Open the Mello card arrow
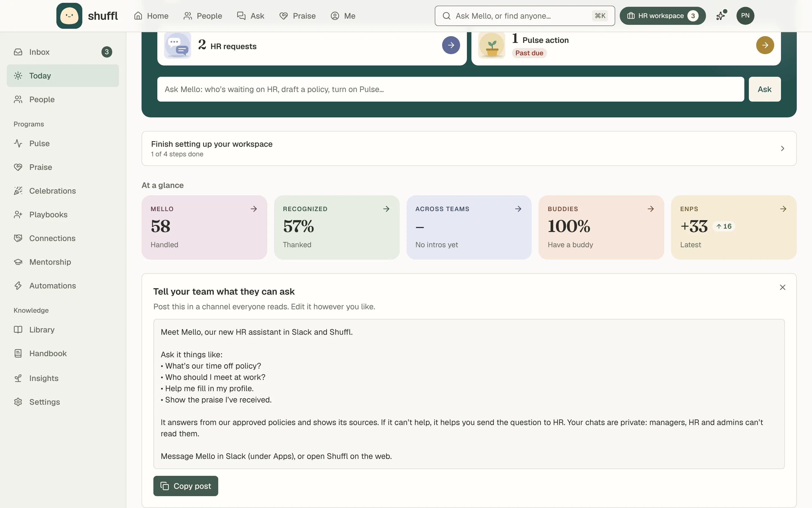Screen dimensions: 812x508 click(x=254, y=209)
